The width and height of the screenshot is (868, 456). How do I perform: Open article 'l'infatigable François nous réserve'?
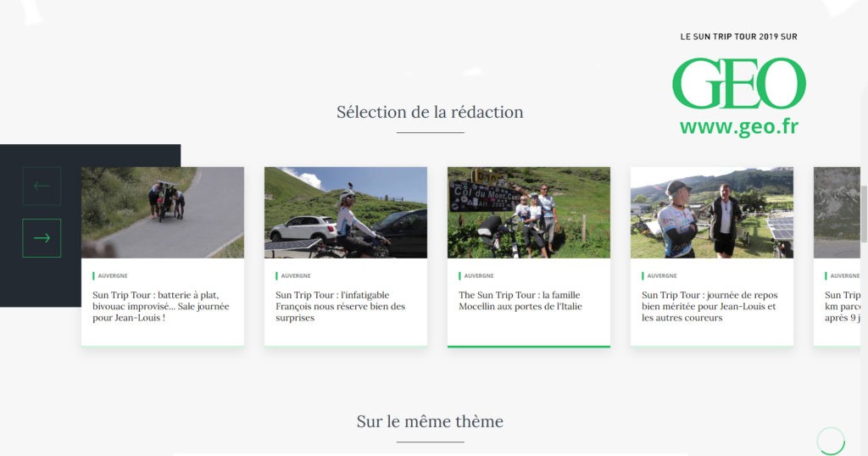pos(340,306)
